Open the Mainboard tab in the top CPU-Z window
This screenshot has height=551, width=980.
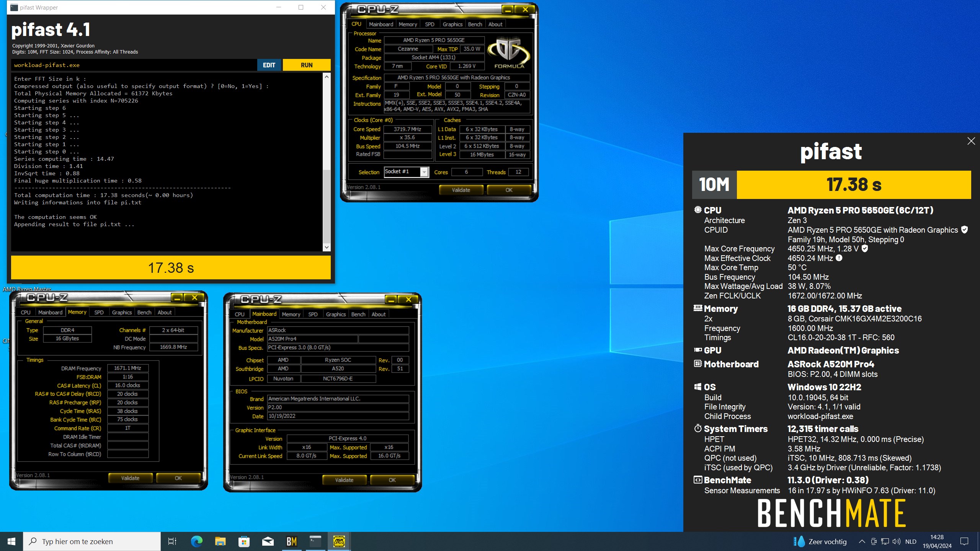pos(381,24)
